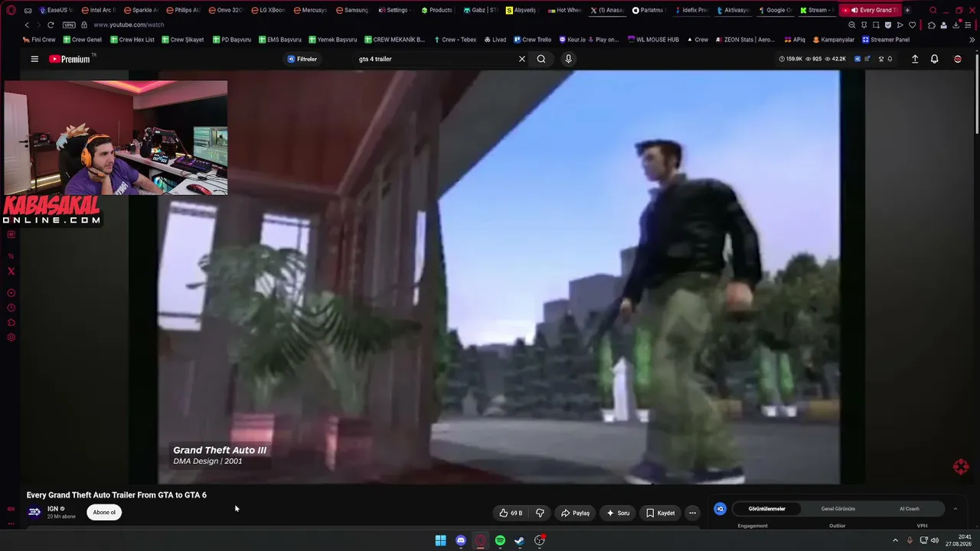The height and width of the screenshot is (551, 980).
Task: Open the YouTube guide hamburger menu
Action: (x=34, y=59)
